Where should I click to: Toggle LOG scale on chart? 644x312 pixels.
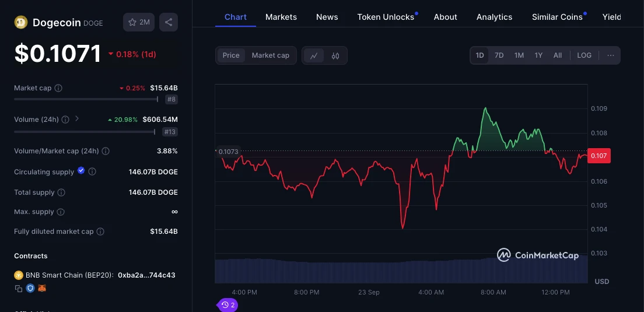(x=584, y=55)
